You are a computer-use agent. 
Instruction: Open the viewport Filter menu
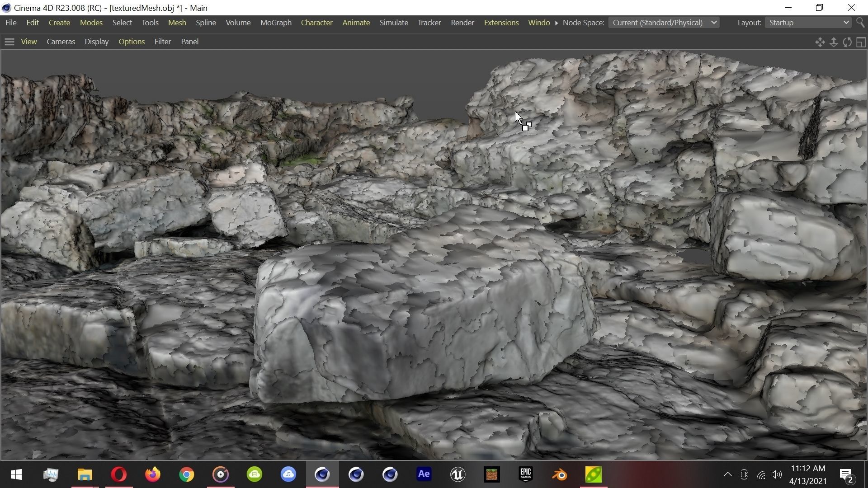coord(162,42)
